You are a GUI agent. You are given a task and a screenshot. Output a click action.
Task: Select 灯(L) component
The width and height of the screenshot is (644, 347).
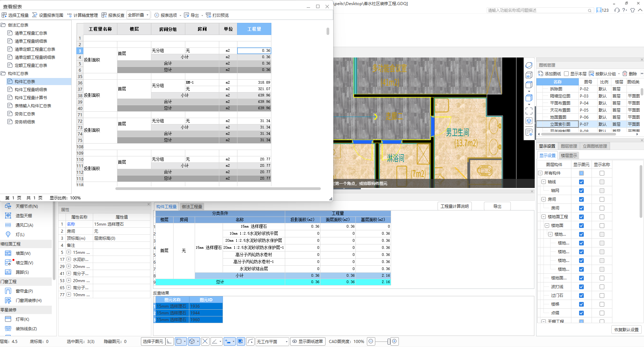pos(20,234)
